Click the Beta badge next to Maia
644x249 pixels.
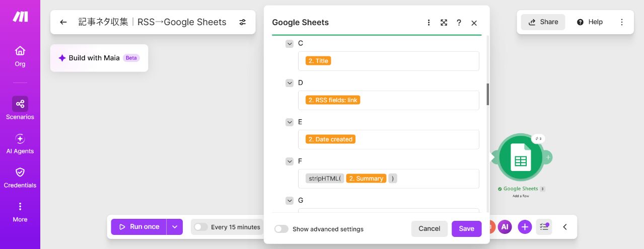[x=131, y=58]
